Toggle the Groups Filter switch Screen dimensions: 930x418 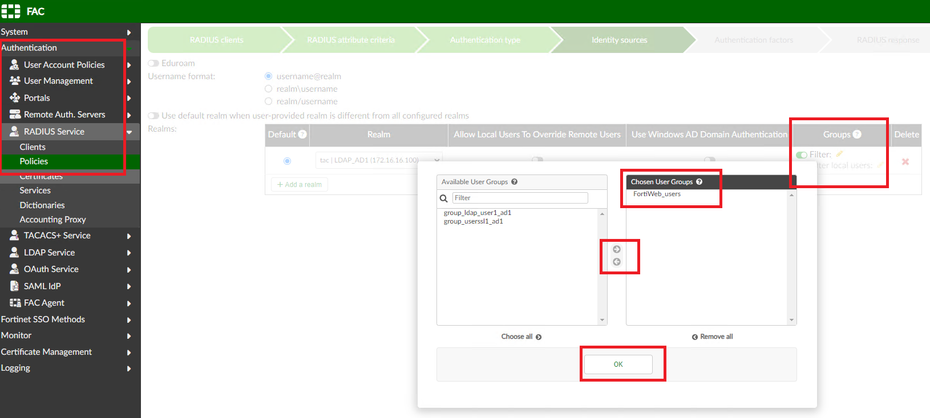pyautogui.click(x=801, y=155)
